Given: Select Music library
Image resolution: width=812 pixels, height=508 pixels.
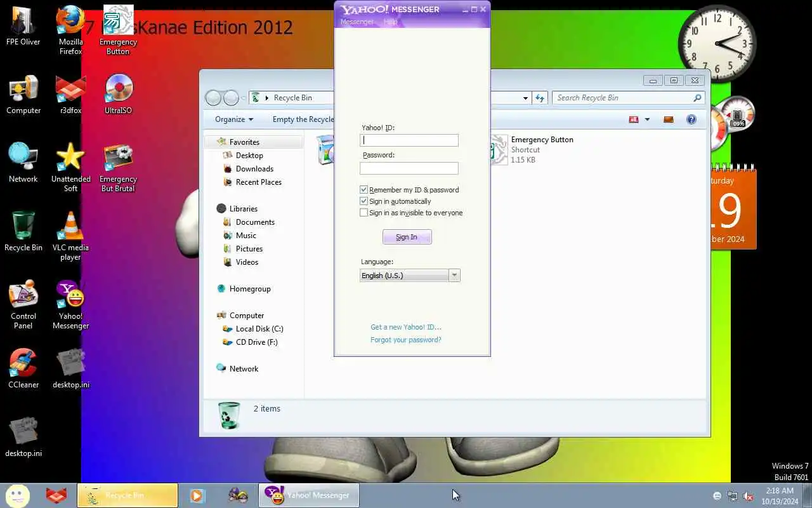Looking at the screenshot, I should pos(246,236).
